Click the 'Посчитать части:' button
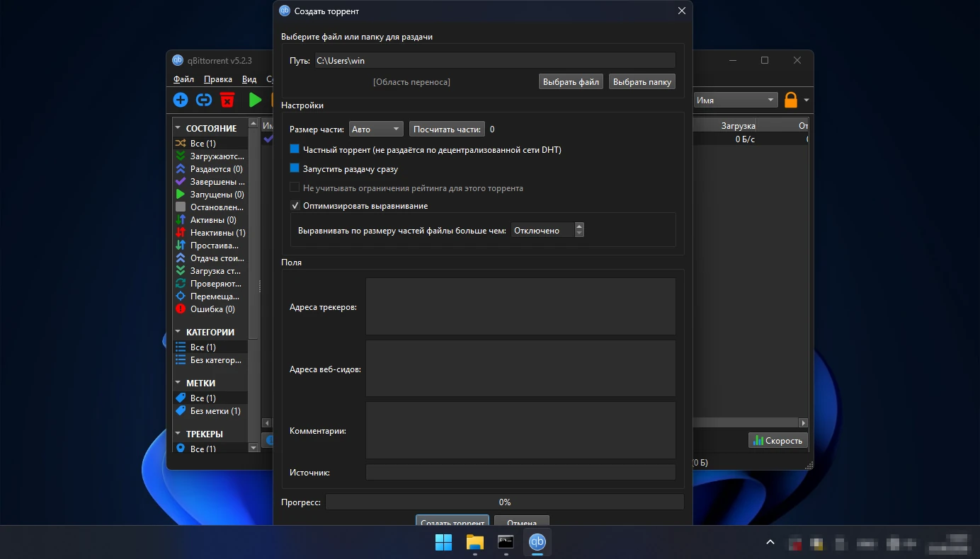The height and width of the screenshot is (559, 980). [447, 129]
